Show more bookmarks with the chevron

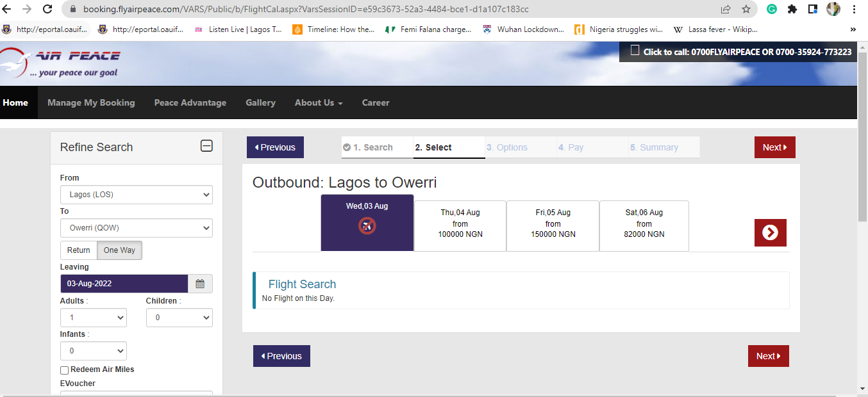pos(853,29)
